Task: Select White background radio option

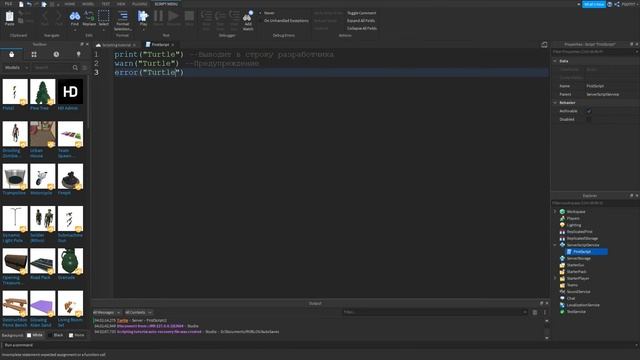Action: click(35, 335)
